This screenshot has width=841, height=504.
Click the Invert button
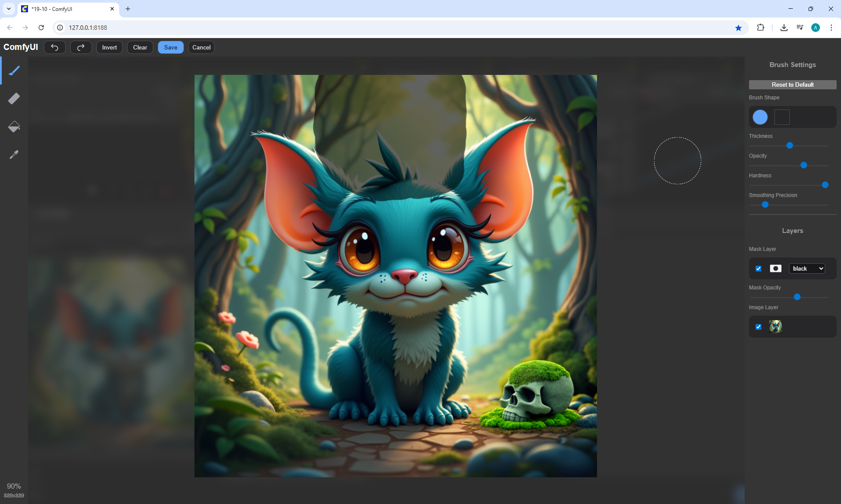click(x=110, y=47)
